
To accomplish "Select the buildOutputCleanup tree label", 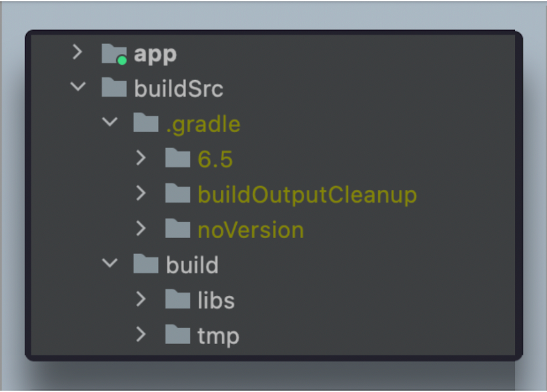I will click(308, 195).
